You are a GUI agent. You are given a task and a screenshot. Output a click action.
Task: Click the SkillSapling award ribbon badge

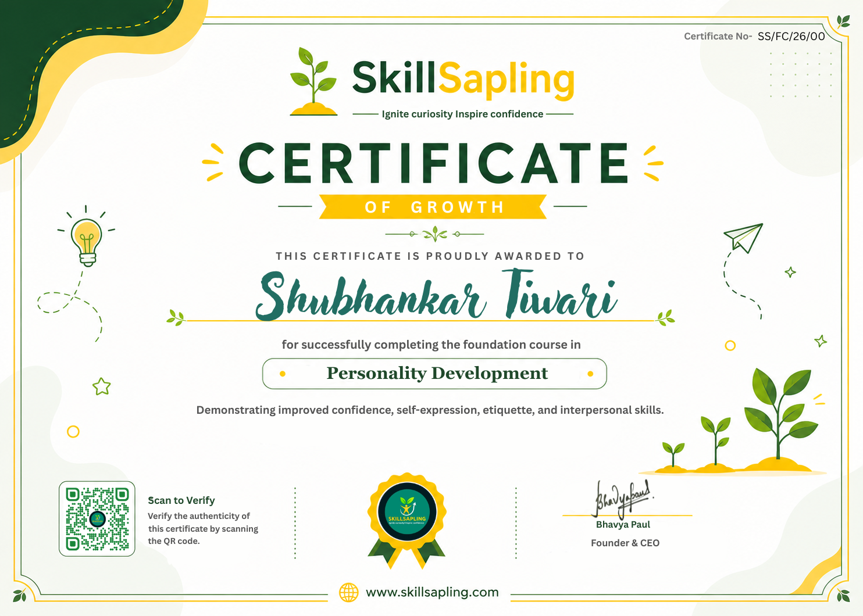[407, 521]
